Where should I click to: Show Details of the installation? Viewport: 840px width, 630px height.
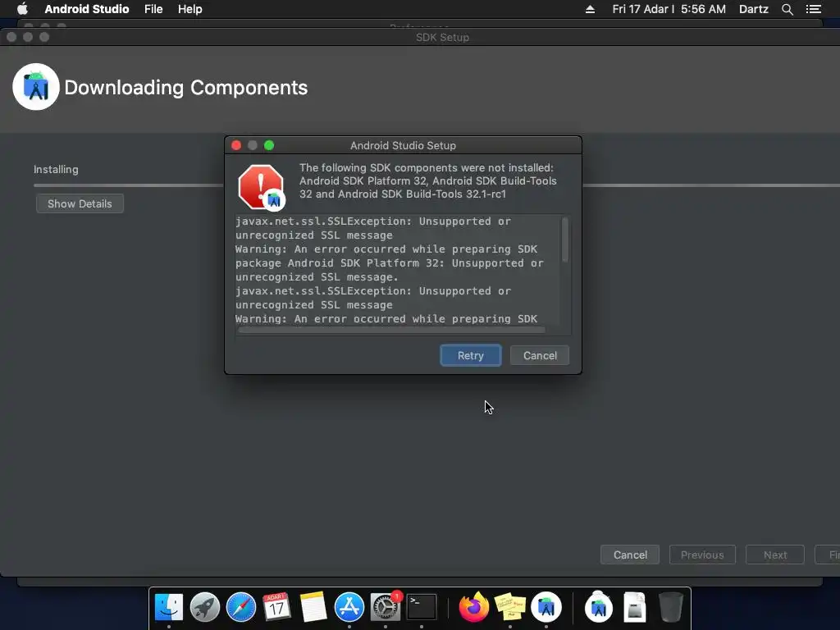point(80,203)
